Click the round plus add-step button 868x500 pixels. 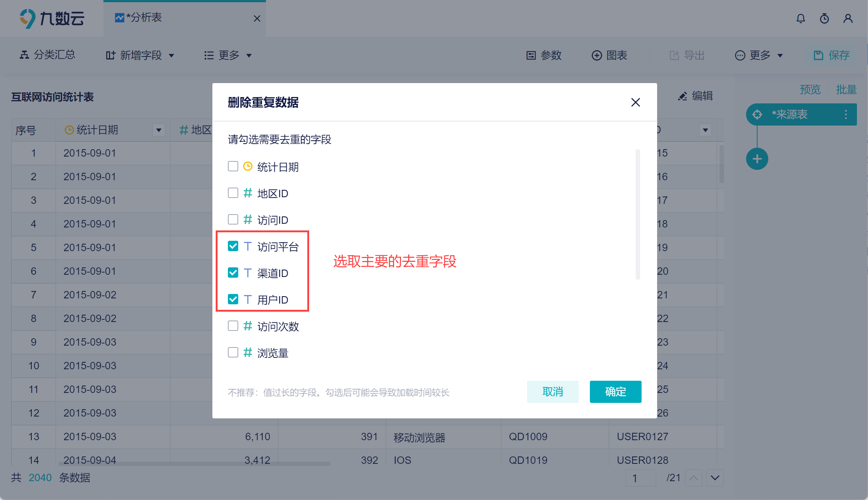coord(757,159)
